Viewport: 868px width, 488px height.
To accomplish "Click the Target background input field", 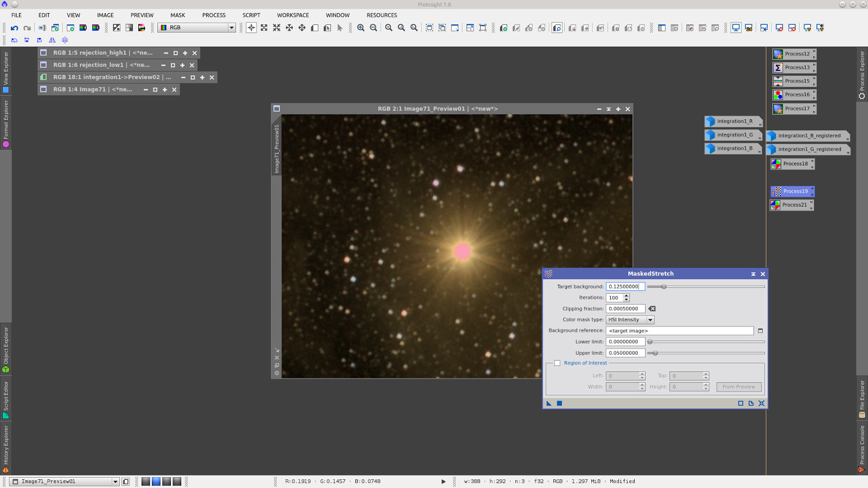I will tap(625, 287).
